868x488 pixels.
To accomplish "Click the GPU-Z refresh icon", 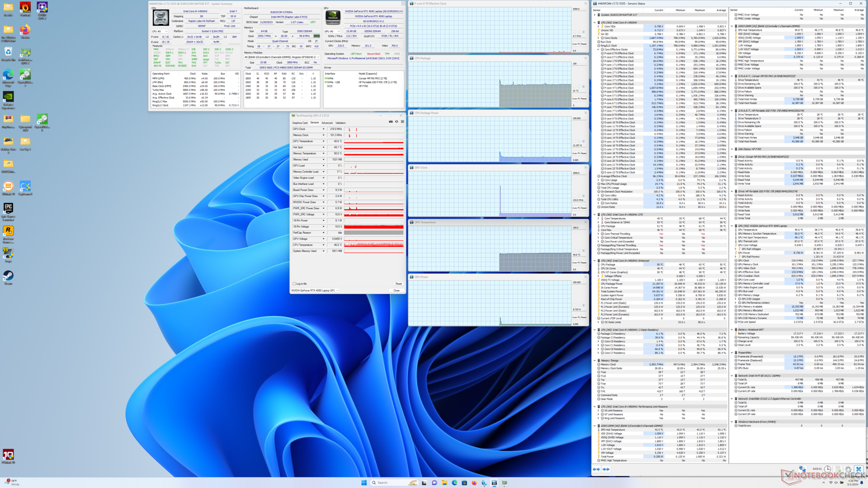I will click(396, 122).
